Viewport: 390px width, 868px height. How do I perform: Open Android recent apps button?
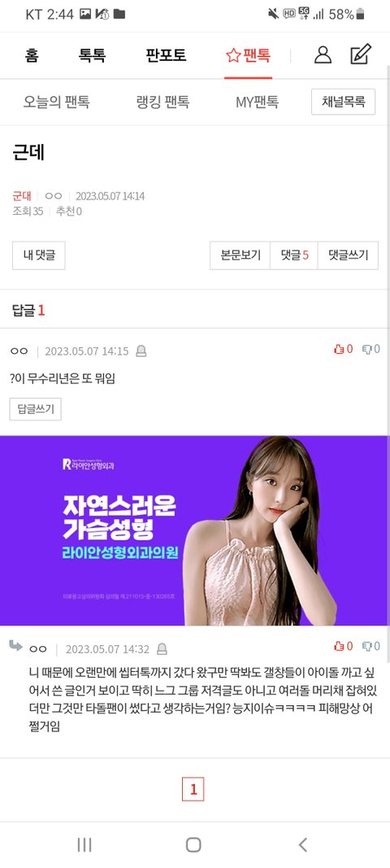click(x=84, y=844)
